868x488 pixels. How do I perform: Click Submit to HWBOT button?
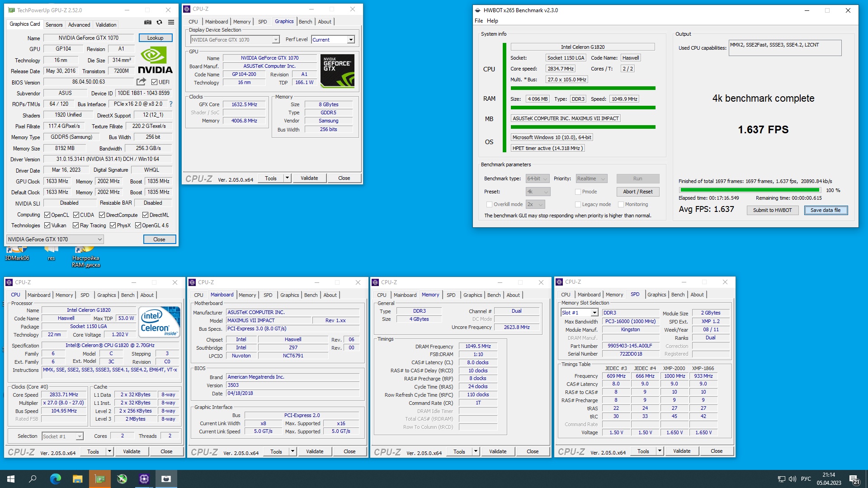(772, 210)
